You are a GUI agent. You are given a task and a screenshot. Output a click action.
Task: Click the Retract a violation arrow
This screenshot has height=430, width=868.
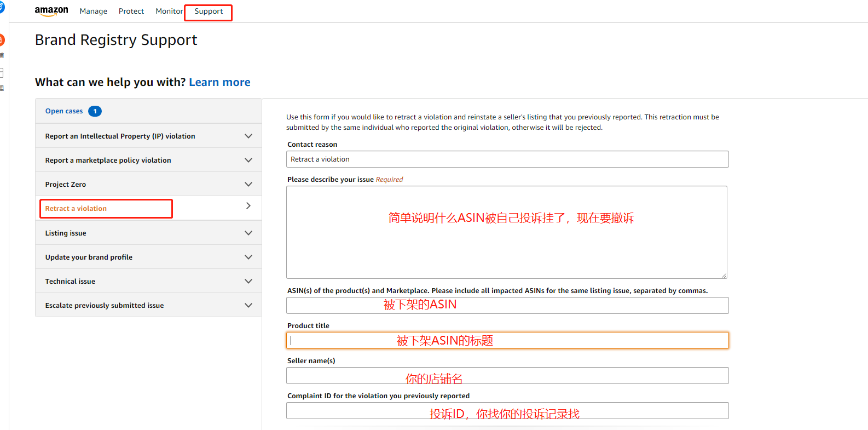248,206
